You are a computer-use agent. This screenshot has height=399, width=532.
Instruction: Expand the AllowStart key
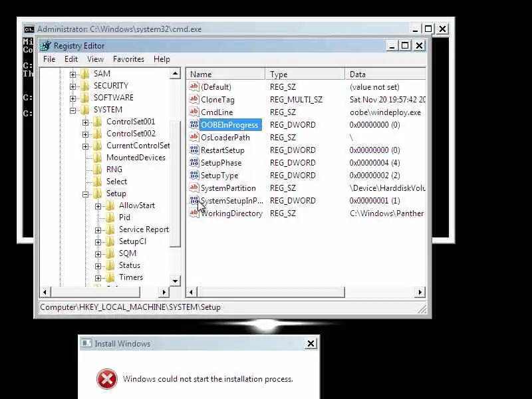(x=98, y=206)
